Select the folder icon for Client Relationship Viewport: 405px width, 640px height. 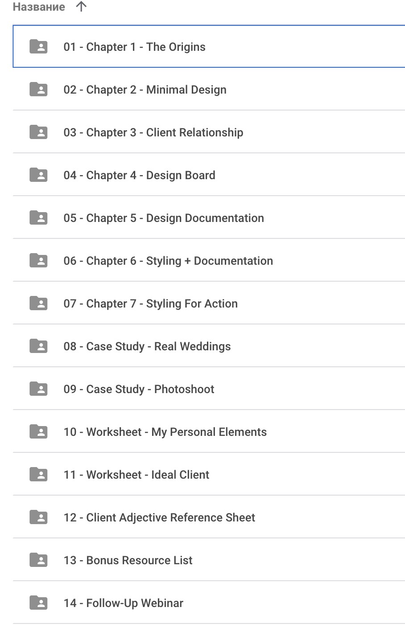point(38,132)
